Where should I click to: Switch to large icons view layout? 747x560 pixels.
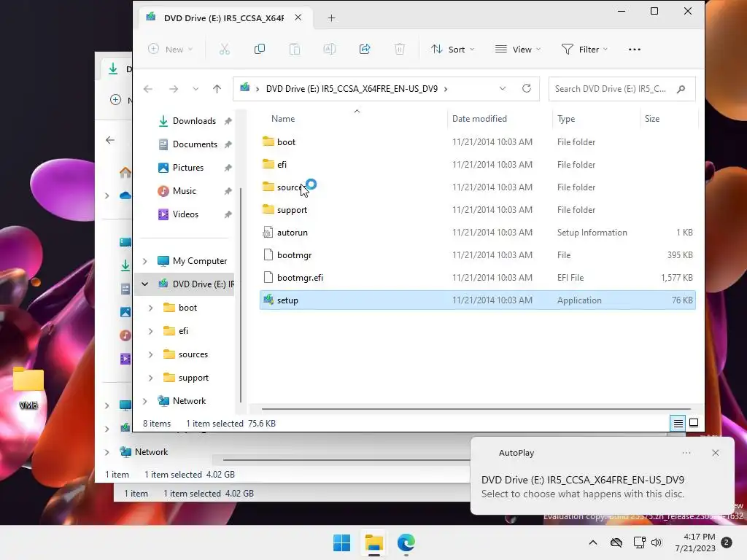coord(694,423)
